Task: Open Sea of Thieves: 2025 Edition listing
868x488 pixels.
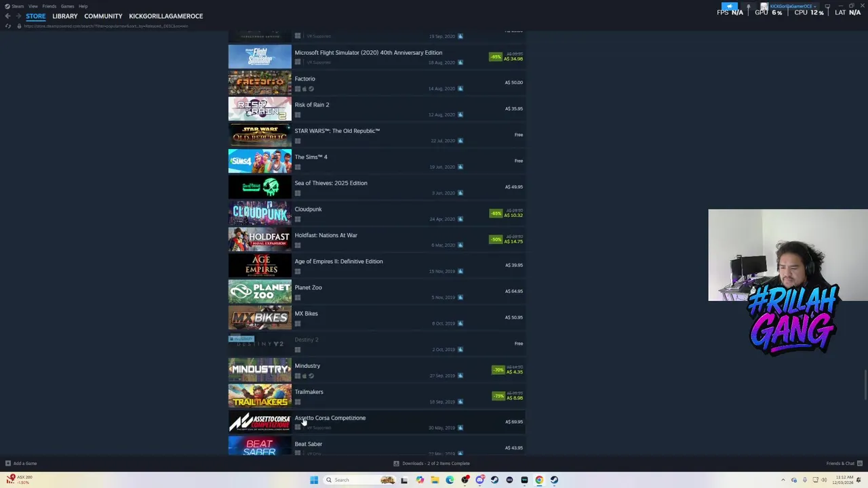Action: (x=376, y=187)
